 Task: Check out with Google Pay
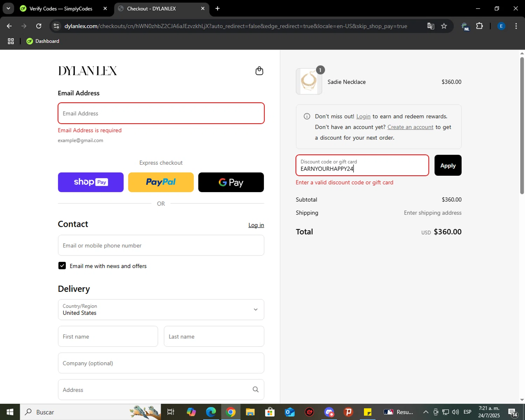click(231, 182)
